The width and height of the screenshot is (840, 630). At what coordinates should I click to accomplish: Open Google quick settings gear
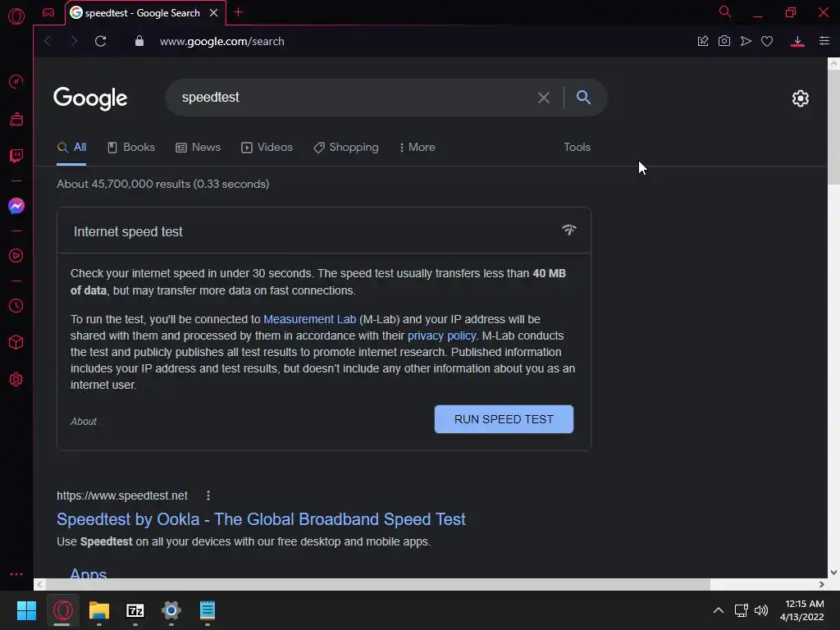801,98
